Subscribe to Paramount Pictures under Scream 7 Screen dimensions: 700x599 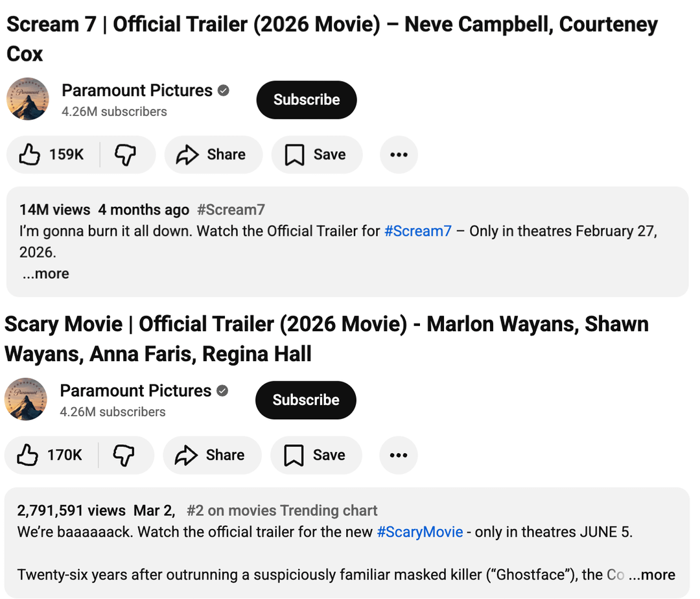point(307,100)
